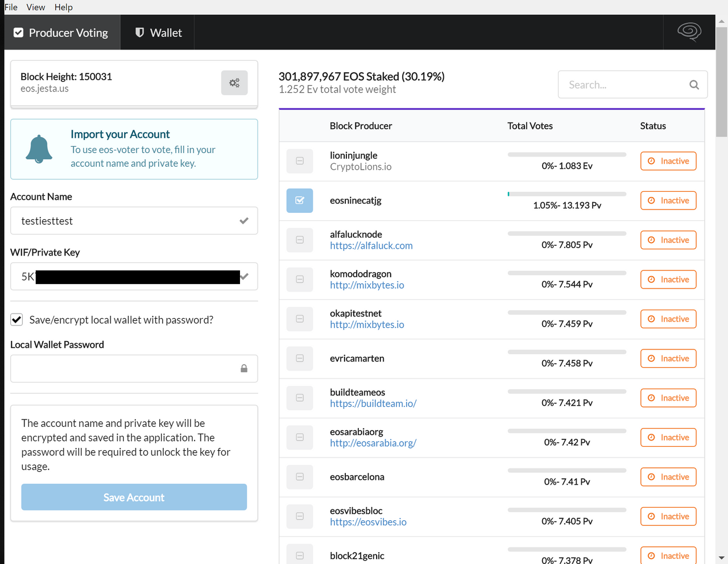Open the Help menu
The width and height of the screenshot is (728, 564).
click(64, 7)
